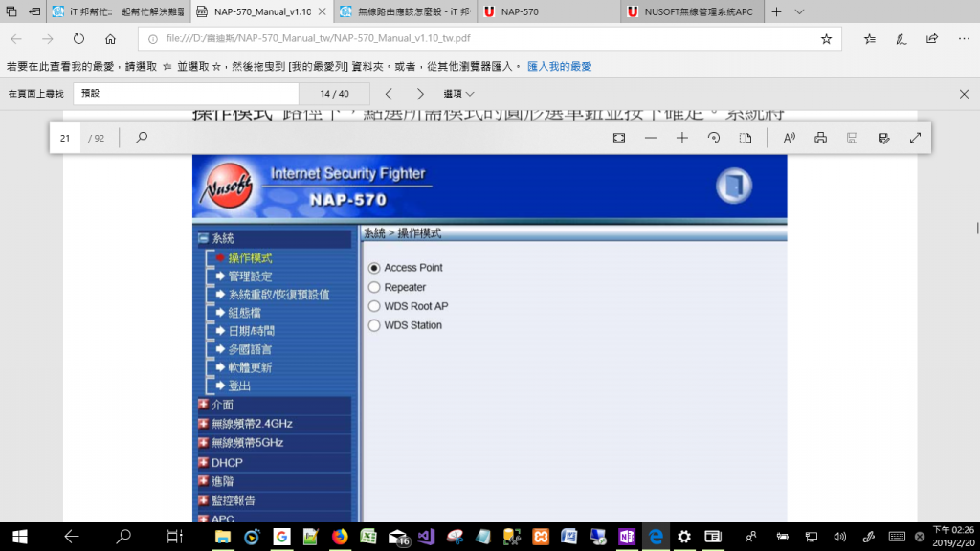This screenshot has width=980, height=551.
Task: Enter full screen PDF view
Action: 915,138
